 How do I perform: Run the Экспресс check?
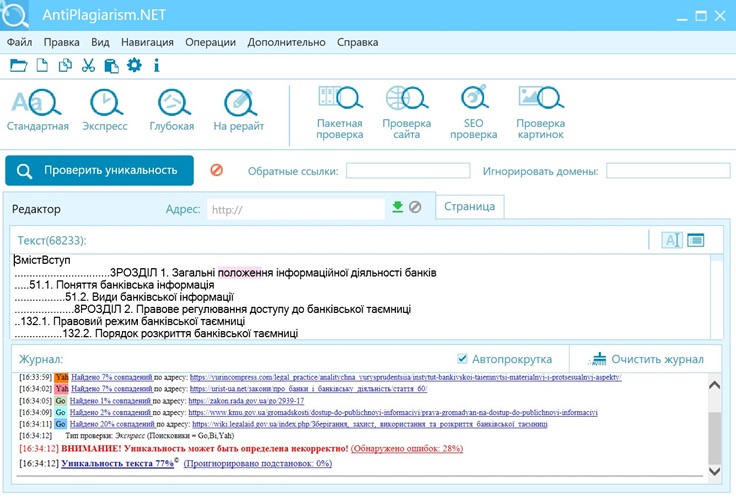point(105,110)
